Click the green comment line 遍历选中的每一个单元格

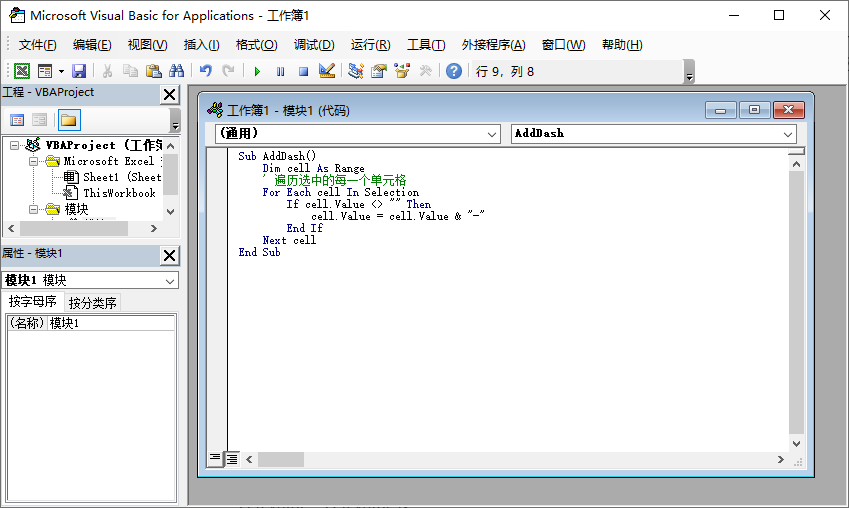coord(335,180)
